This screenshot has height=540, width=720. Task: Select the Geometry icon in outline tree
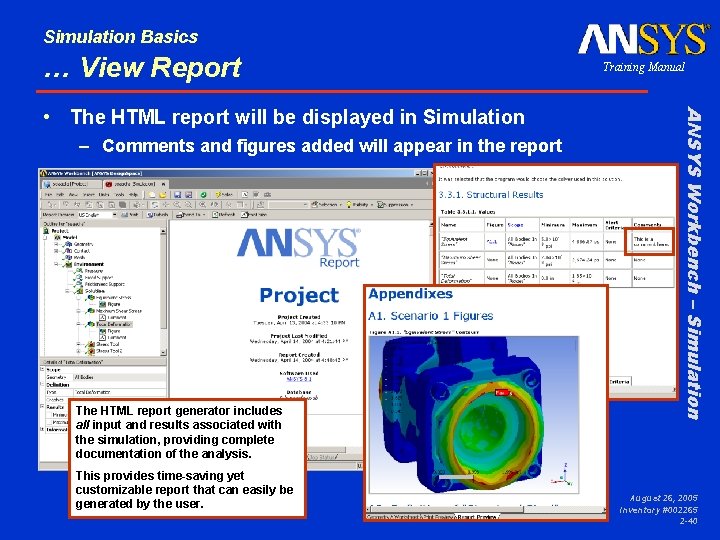coord(69,244)
